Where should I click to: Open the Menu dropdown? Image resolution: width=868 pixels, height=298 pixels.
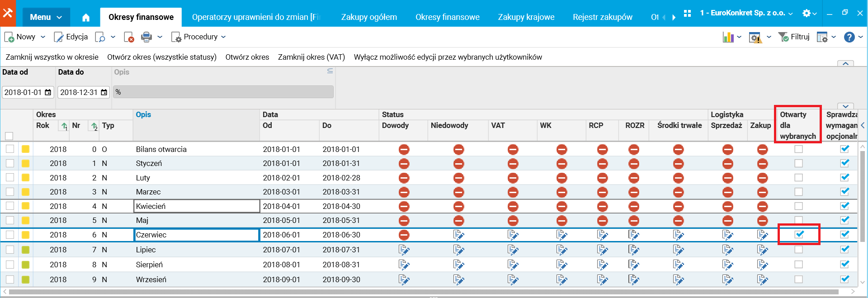coord(46,17)
